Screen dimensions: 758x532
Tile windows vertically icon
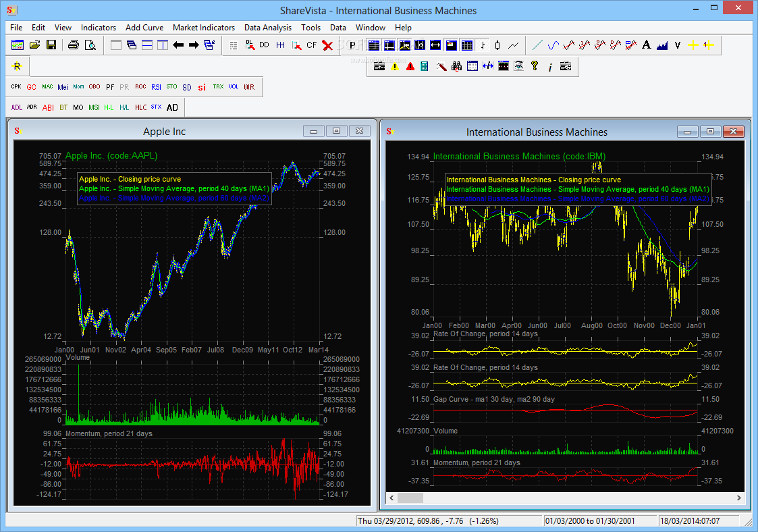point(163,45)
